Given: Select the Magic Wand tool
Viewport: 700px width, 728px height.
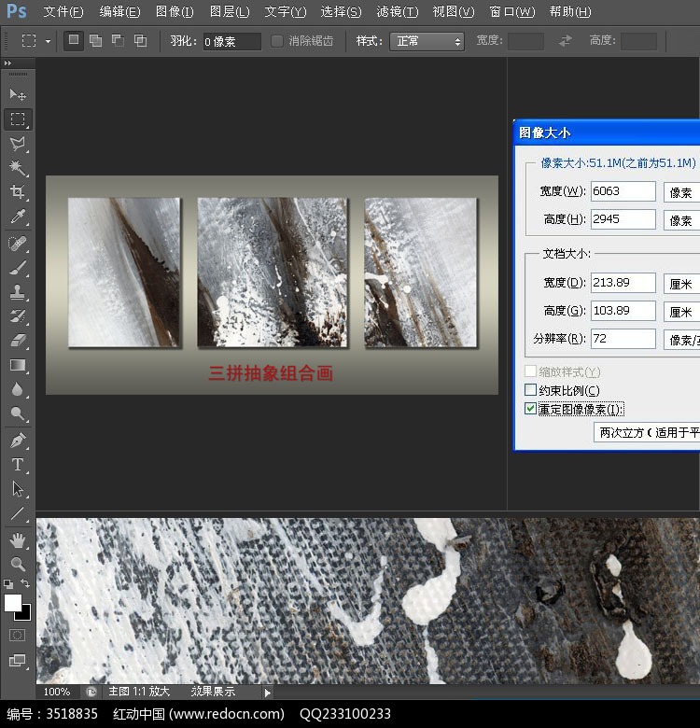Looking at the screenshot, I should click(18, 168).
